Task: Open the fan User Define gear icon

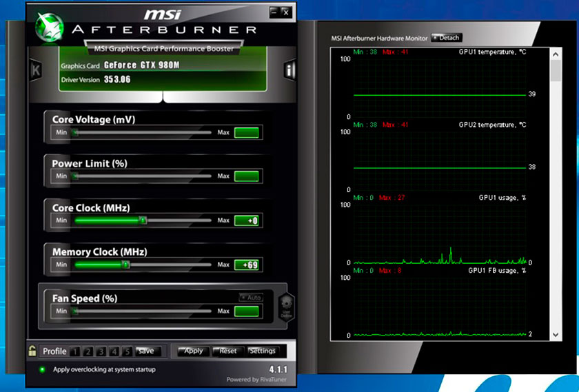Action: [286, 307]
